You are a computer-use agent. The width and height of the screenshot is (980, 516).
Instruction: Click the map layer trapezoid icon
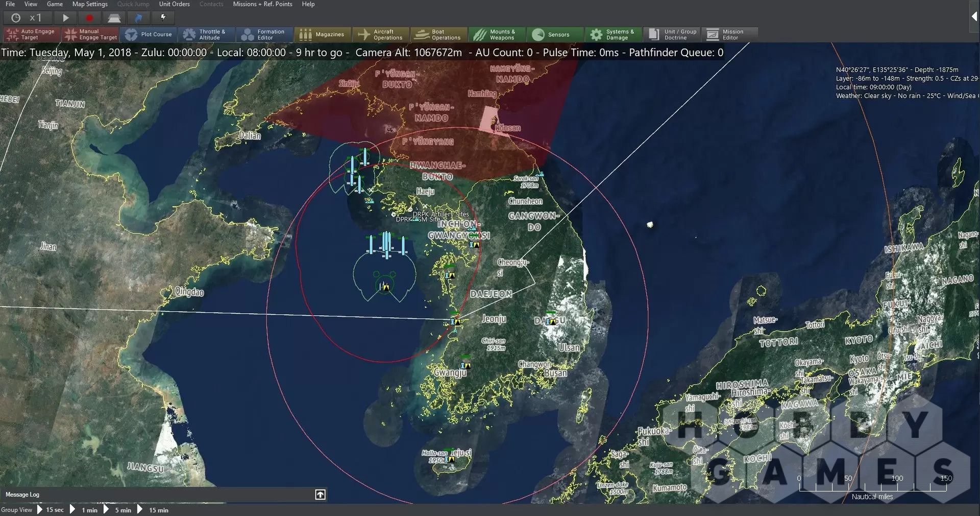[114, 18]
